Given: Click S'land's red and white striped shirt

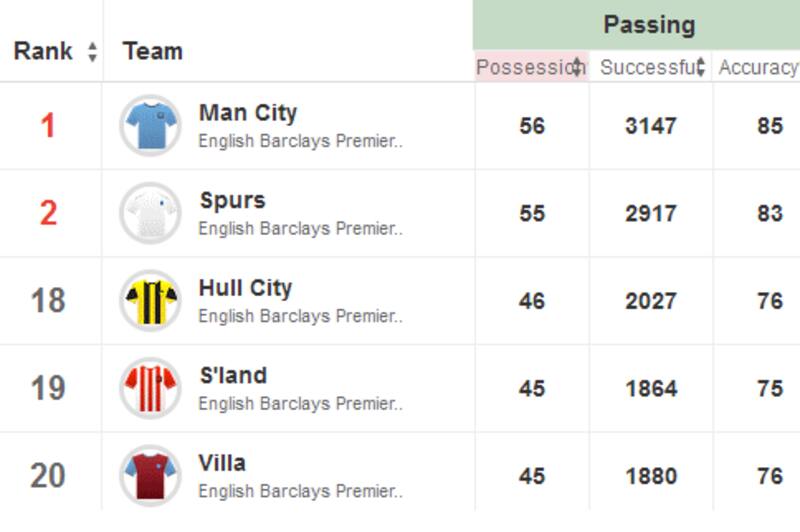Looking at the screenshot, I should pyautogui.click(x=151, y=388).
